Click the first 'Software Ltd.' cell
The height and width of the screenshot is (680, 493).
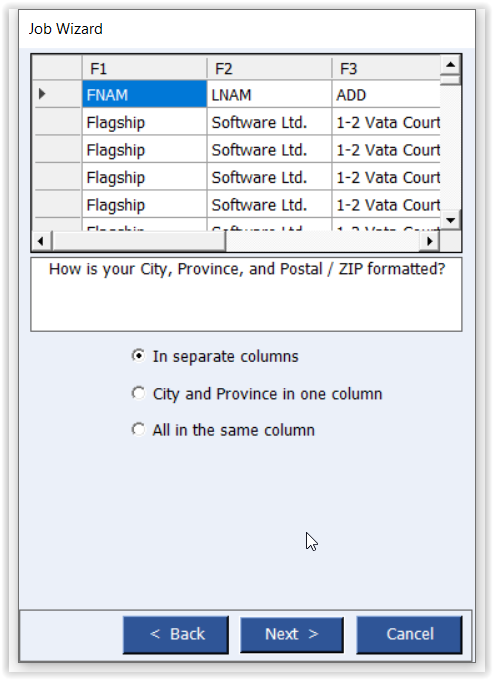(269, 121)
